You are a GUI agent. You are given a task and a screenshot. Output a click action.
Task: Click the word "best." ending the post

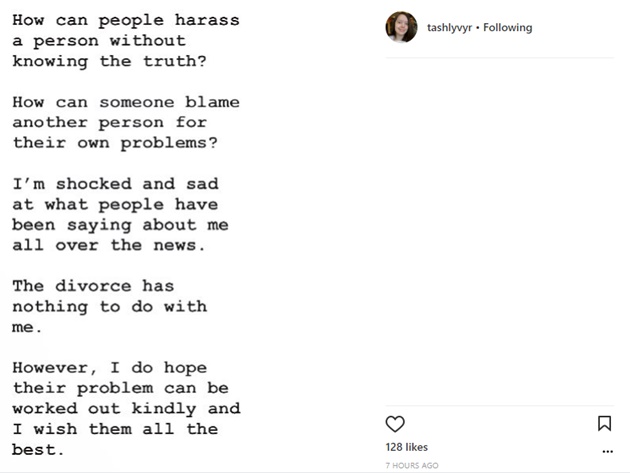(38, 450)
